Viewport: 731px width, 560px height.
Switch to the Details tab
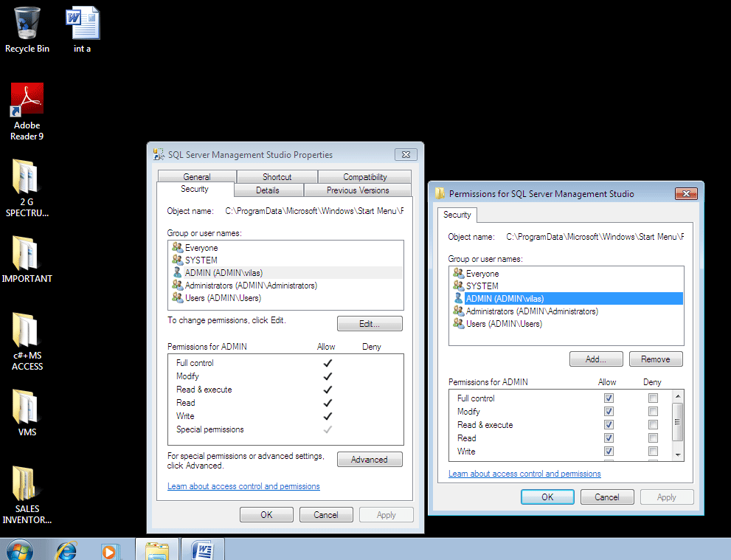(268, 190)
